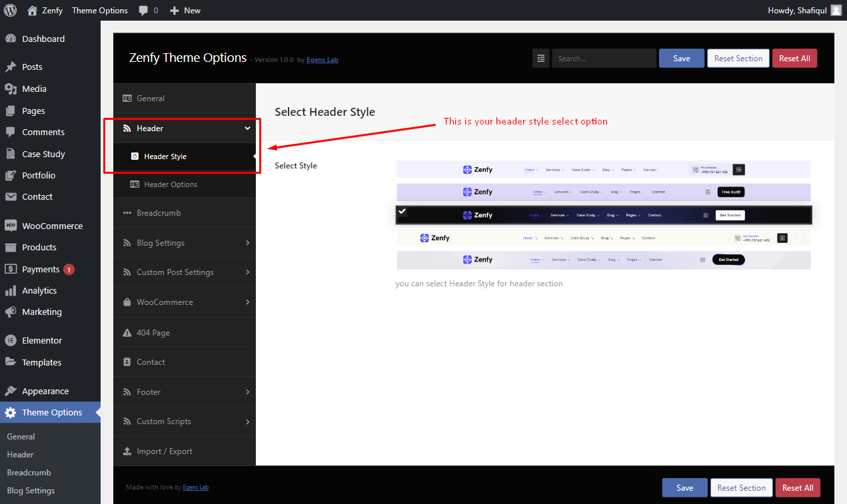Click the General panel card icon
Viewport: 847px width, 504px height.
127,98
